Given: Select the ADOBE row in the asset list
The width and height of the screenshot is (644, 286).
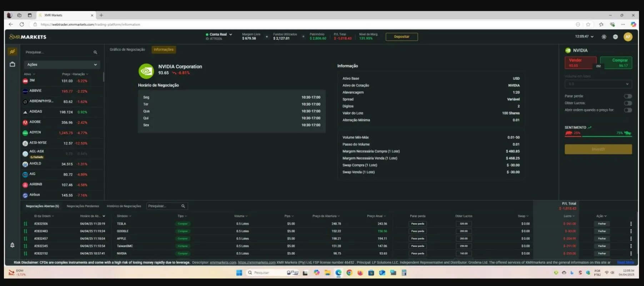Looking at the screenshot, I should [x=62, y=122].
